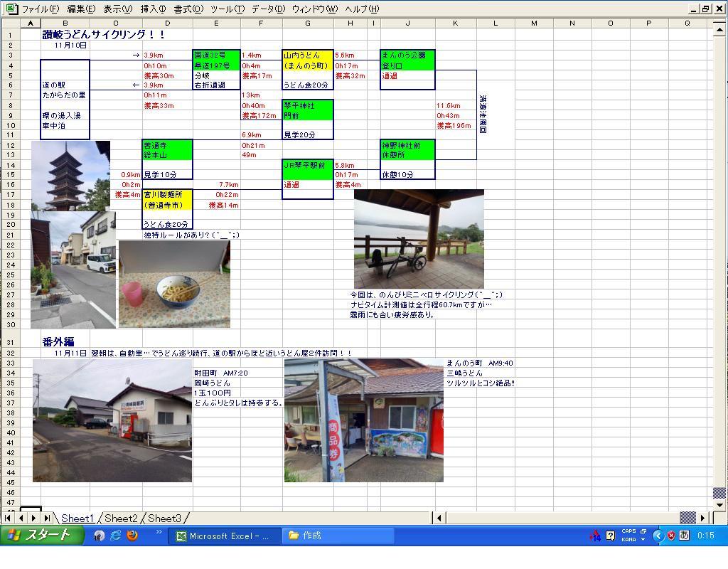Click the スタート Start button
The width and height of the screenshot is (728, 569).
[x=40, y=536]
